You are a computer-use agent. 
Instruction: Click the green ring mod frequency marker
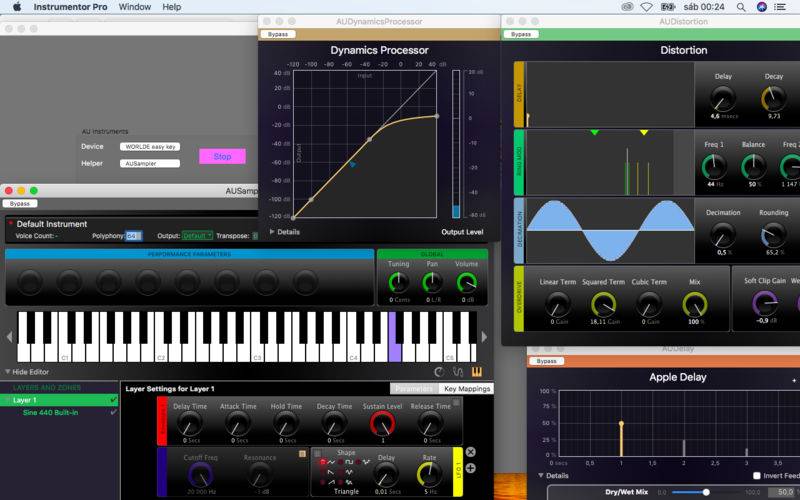click(x=594, y=132)
